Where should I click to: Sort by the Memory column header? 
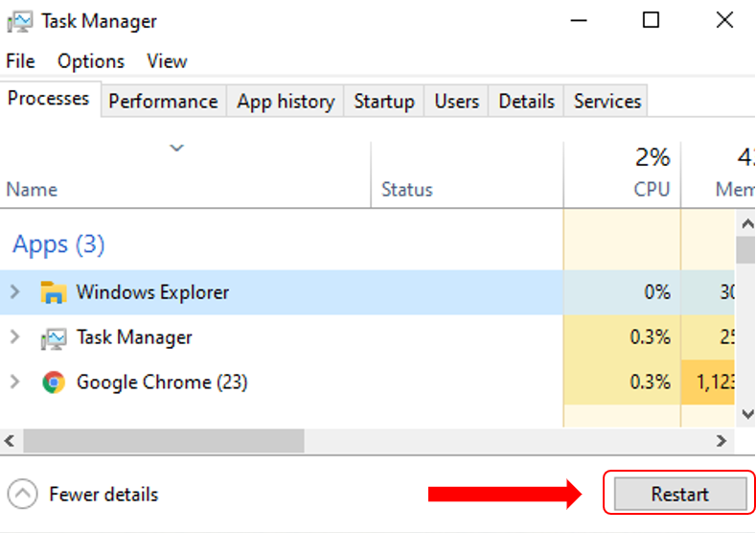click(x=719, y=174)
